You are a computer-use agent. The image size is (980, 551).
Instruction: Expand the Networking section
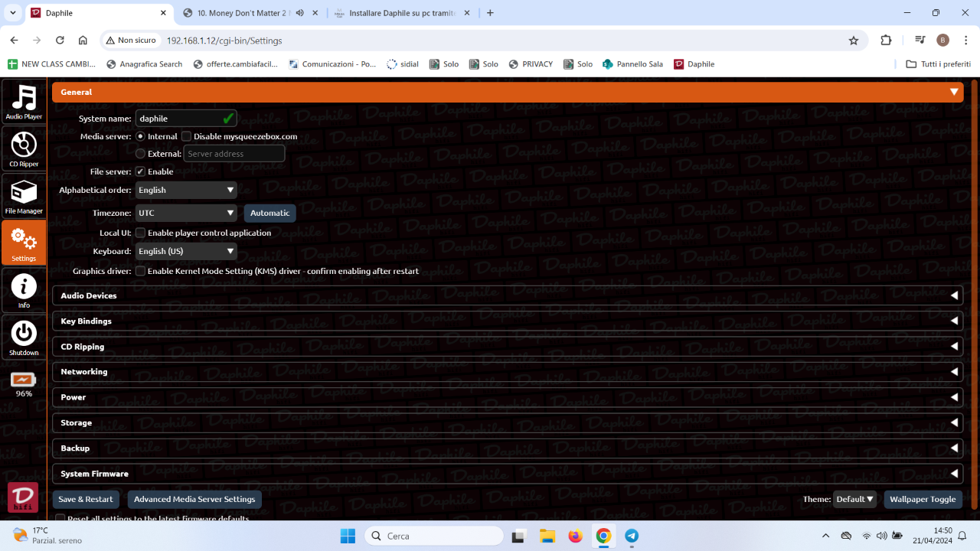[x=508, y=372]
